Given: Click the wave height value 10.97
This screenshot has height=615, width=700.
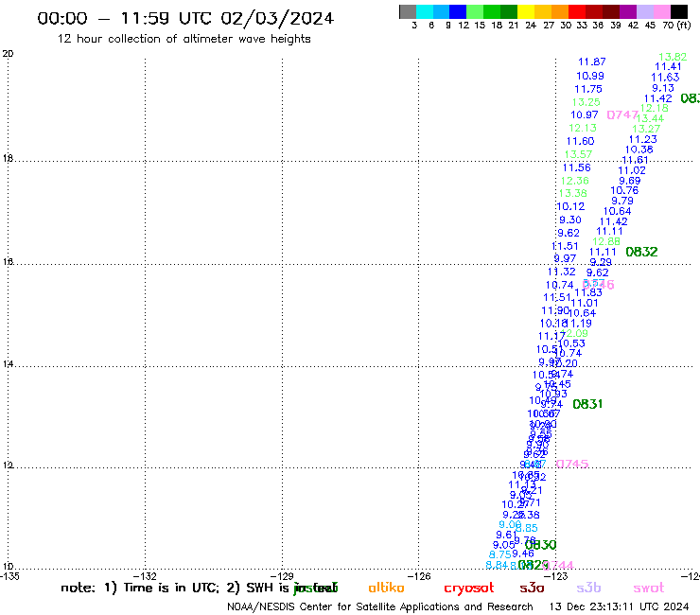Looking at the screenshot, I should [x=585, y=114].
